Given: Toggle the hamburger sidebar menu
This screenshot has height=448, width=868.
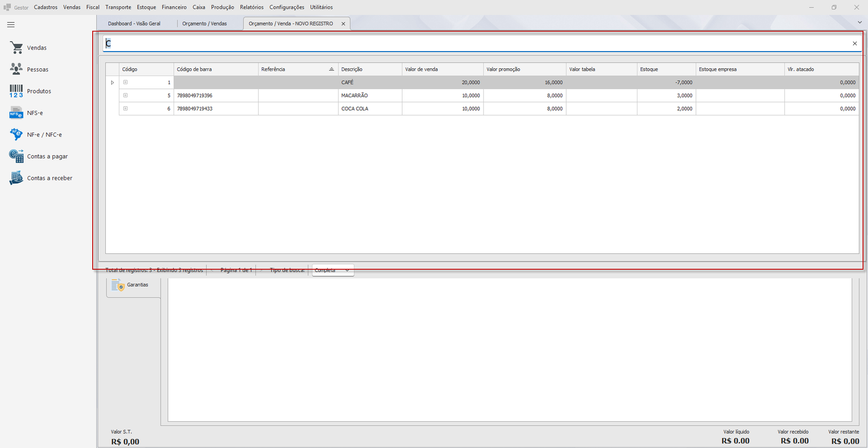Looking at the screenshot, I should 11,24.
